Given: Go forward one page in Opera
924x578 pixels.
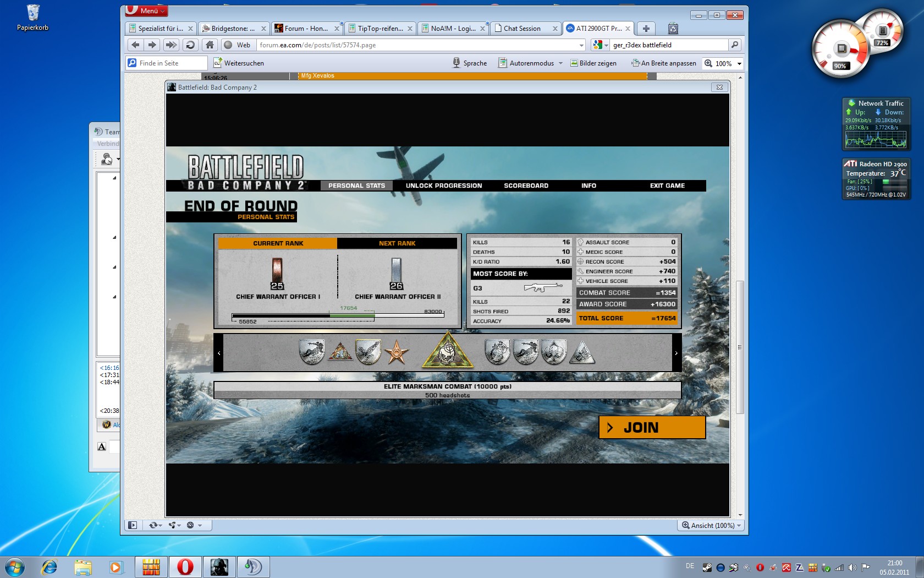Looking at the screenshot, I should [152, 45].
